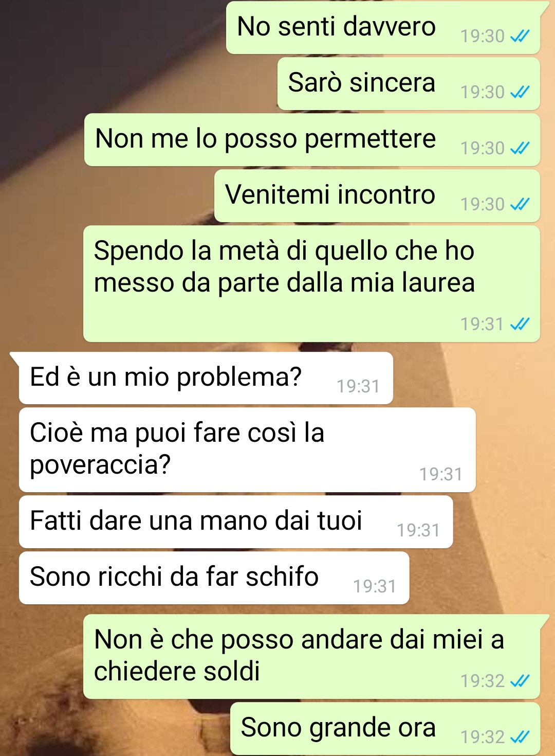
Task: Tap the double-check icon on "Venitemi incontro"
Action: 520,204
